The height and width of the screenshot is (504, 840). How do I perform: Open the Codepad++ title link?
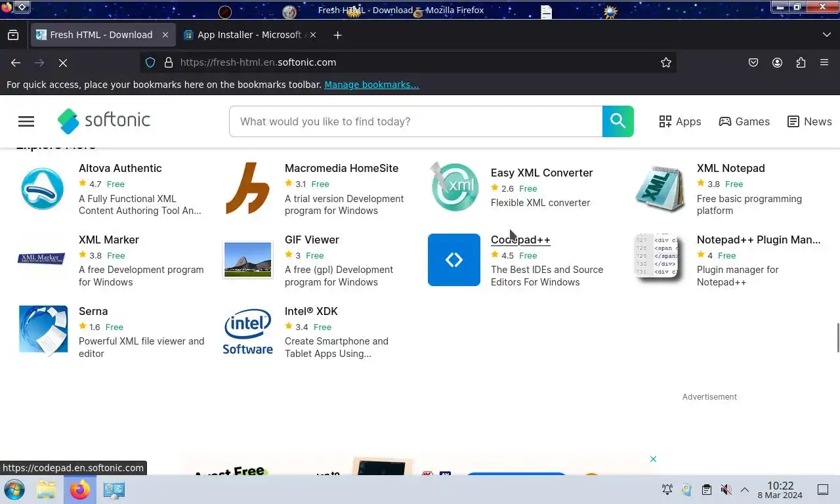pyautogui.click(x=520, y=240)
